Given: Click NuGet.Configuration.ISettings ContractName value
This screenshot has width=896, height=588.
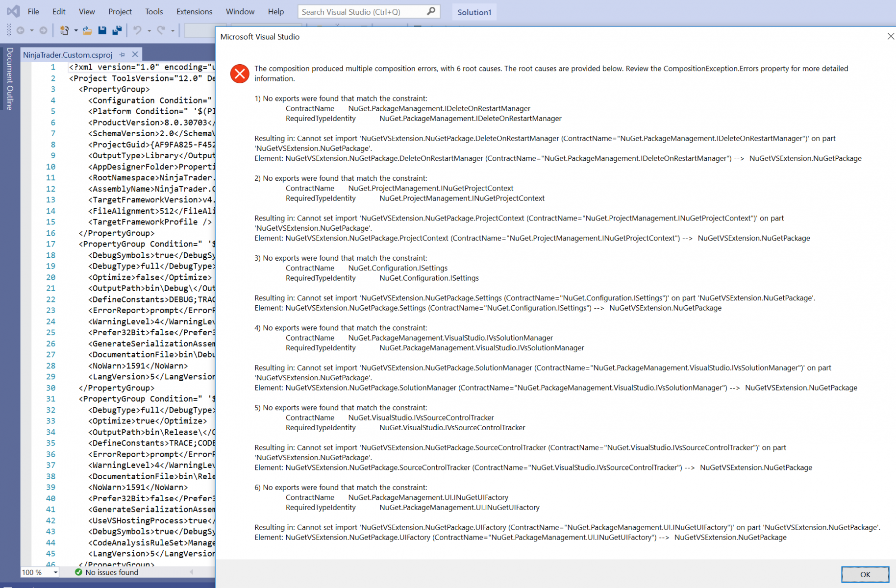Looking at the screenshot, I should point(398,268).
